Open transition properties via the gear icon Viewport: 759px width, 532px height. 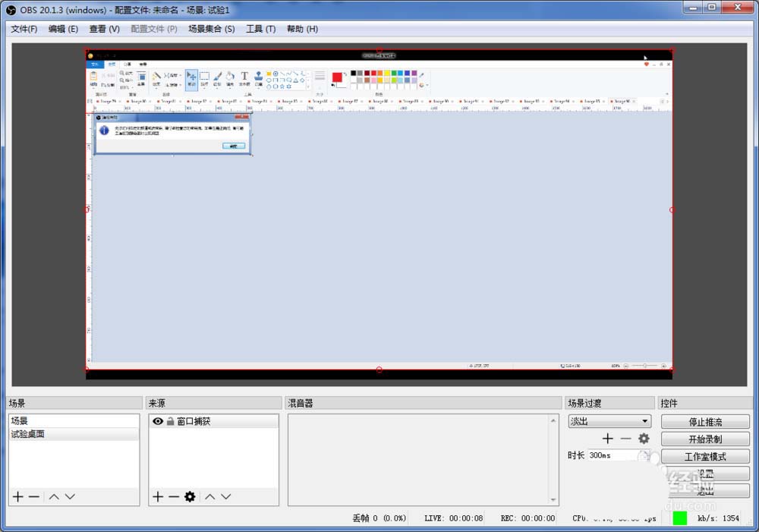pyautogui.click(x=644, y=439)
